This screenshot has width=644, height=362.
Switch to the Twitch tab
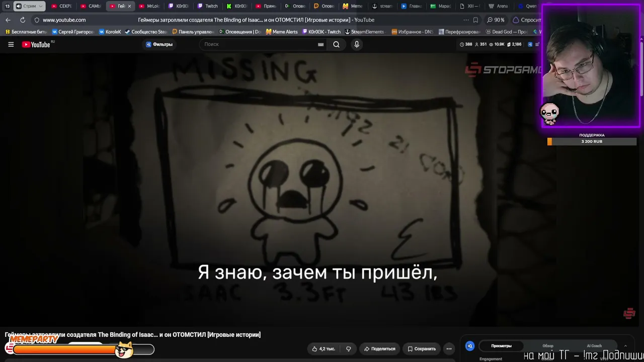point(208,6)
